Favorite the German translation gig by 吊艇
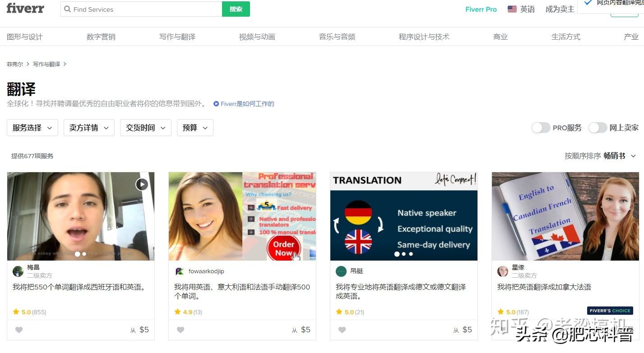The image size is (644, 353). click(342, 330)
